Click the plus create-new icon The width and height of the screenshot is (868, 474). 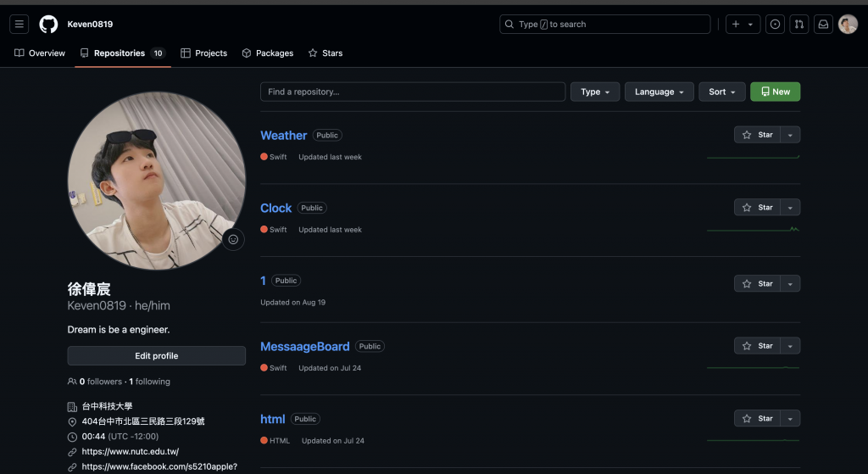pyautogui.click(x=736, y=25)
